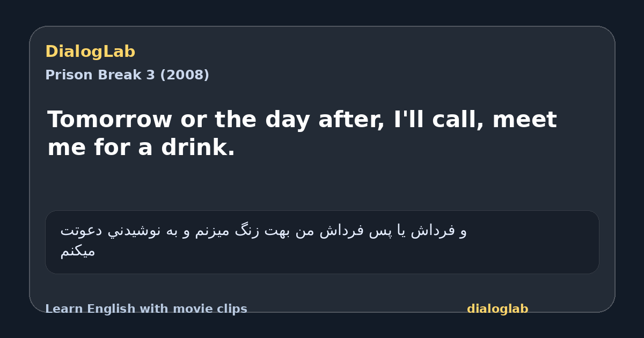Open the dialoglab handle link in the footer
This screenshot has height=338, width=644.
click(x=497, y=309)
